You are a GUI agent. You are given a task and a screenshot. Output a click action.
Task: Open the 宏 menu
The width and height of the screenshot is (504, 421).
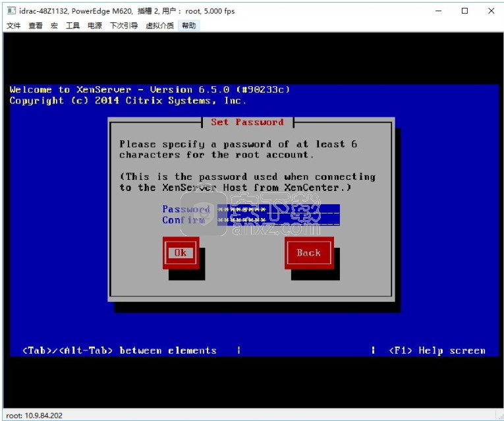pos(54,26)
